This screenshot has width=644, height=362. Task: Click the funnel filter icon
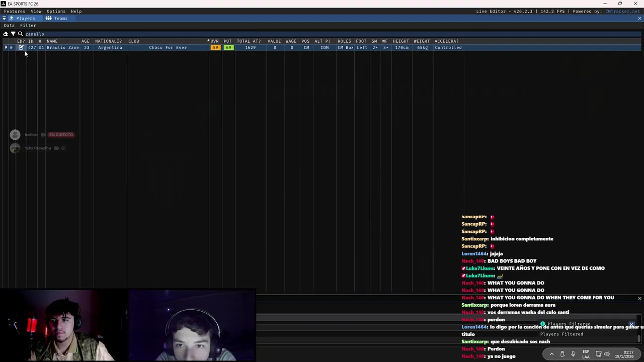(x=13, y=34)
